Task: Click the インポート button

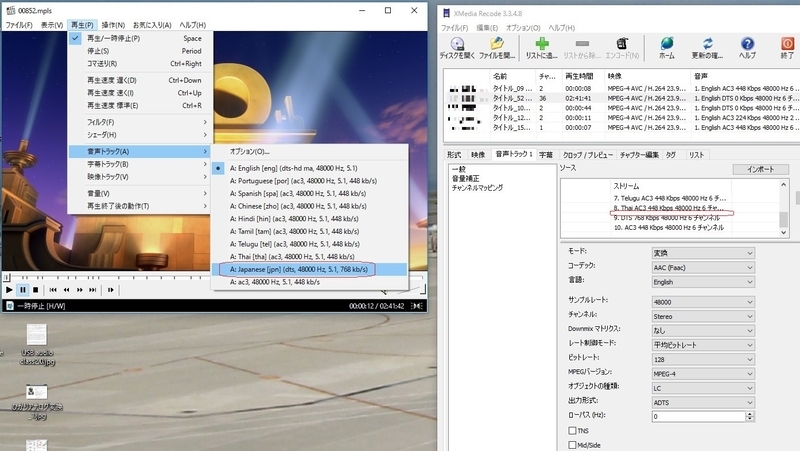Action: coord(761,169)
